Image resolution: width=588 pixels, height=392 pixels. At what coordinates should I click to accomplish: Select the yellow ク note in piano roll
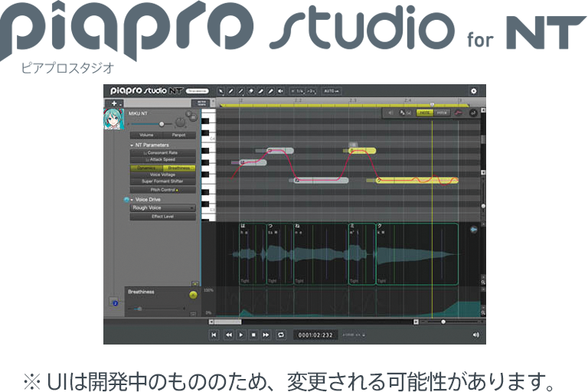pos(417,181)
